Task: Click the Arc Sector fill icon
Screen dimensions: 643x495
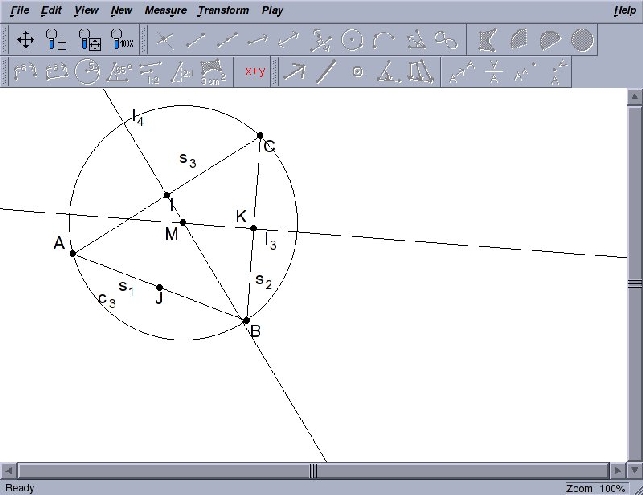Action: (x=518, y=40)
